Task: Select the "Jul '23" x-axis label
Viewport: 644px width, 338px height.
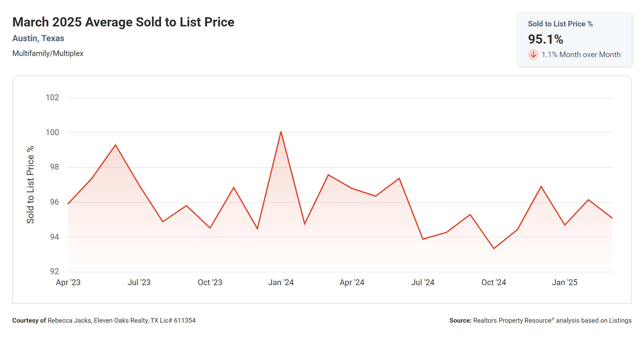Action: tap(139, 282)
